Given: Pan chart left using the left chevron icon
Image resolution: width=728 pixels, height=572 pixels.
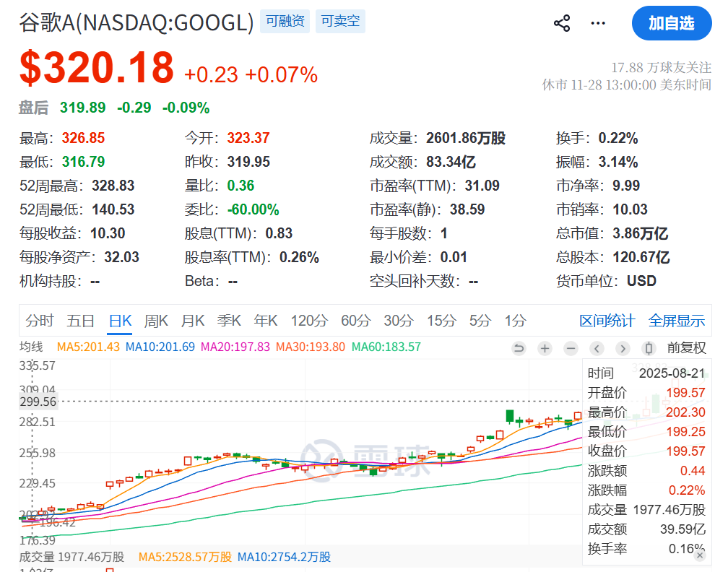Looking at the screenshot, I should coord(597,348).
